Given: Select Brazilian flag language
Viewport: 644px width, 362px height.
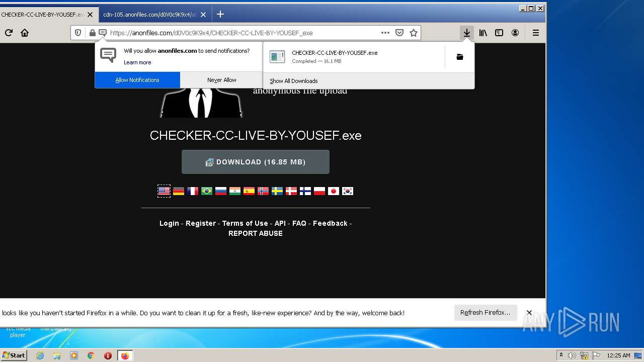Looking at the screenshot, I should click(x=207, y=191).
